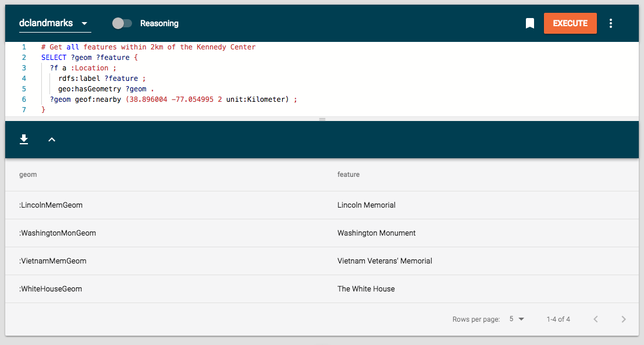Toggle the Reasoning switch
644x345 pixels.
click(122, 23)
